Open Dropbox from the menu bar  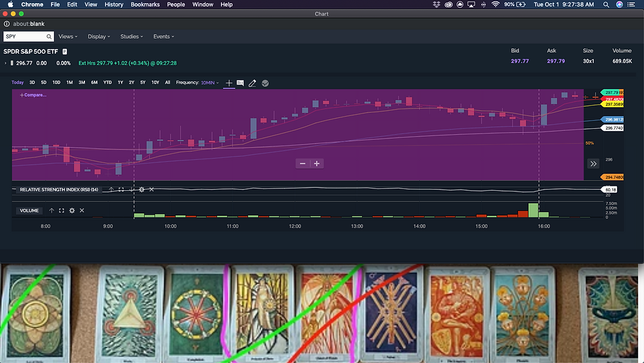(x=437, y=5)
